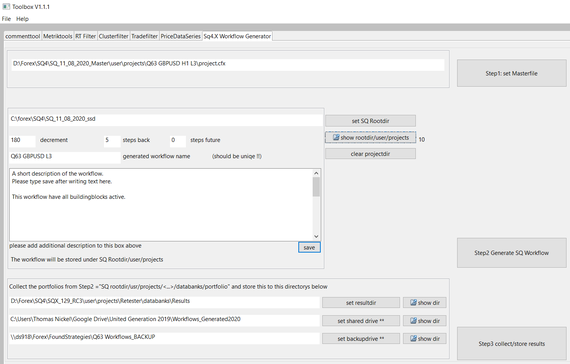Select the Tradefilter tab

tap(144, 36)
